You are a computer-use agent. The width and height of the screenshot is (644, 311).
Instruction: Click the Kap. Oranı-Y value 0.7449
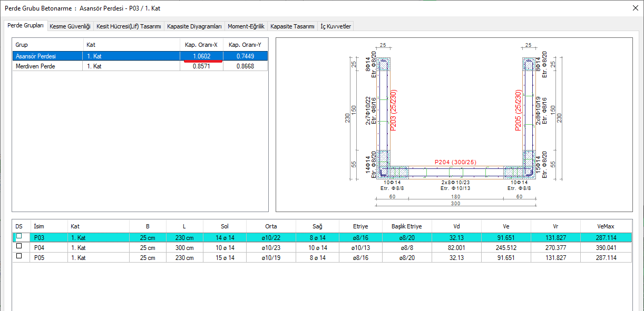pyautogui.click(x=246, y=56)
